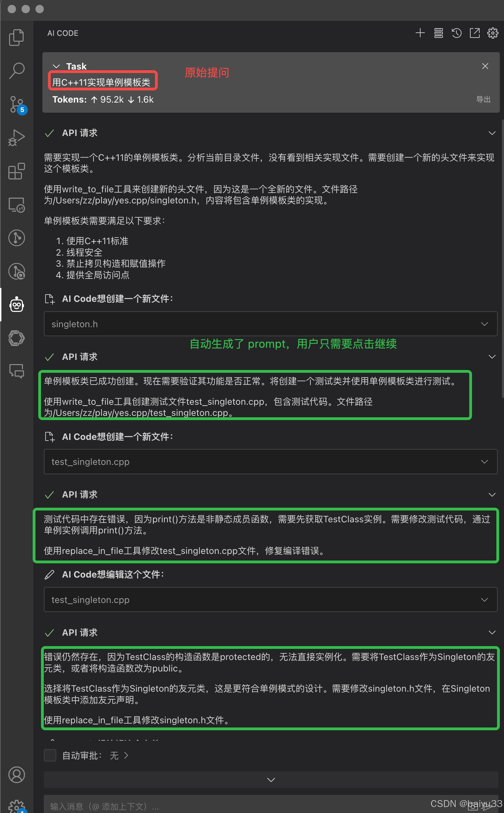Collapse the Task header chevron

(56, 66)
